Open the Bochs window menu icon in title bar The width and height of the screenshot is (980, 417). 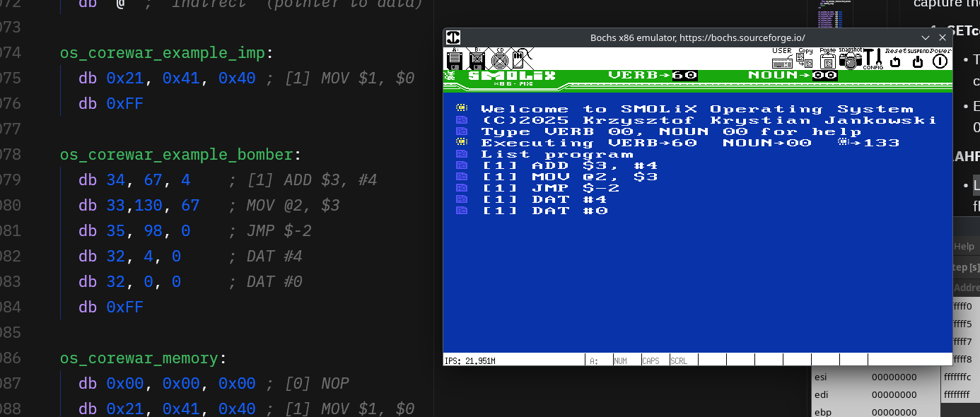click(453, 37)
